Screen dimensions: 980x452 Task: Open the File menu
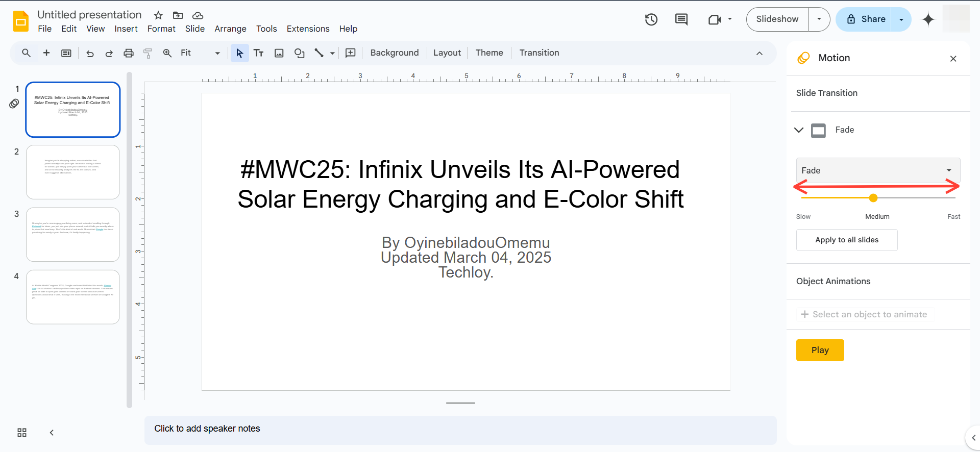click(x=45, y=29)
